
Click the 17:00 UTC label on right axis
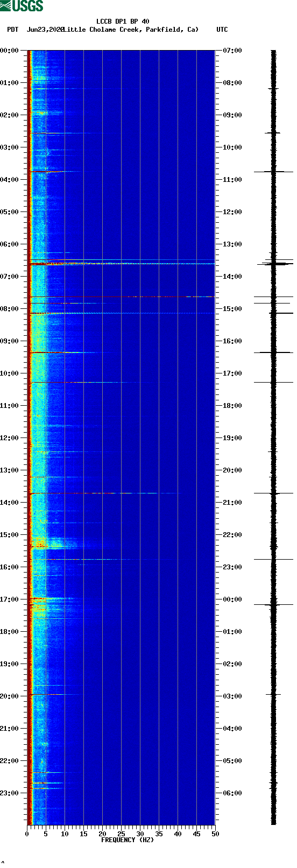pos(232,373)
